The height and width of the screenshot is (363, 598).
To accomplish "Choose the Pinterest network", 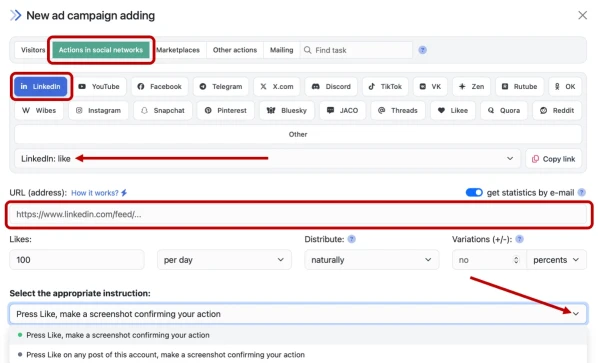I will pyautogui.click(x=225, y=111).
